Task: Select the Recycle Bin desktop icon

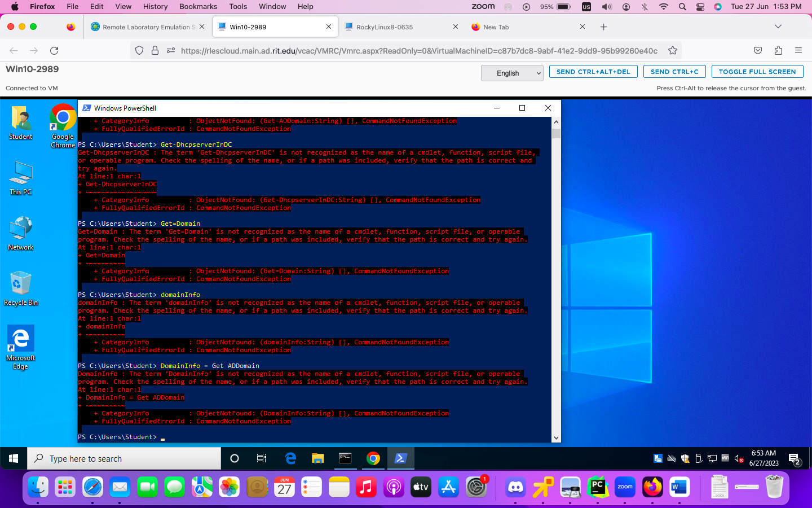Action: (21, 288)
